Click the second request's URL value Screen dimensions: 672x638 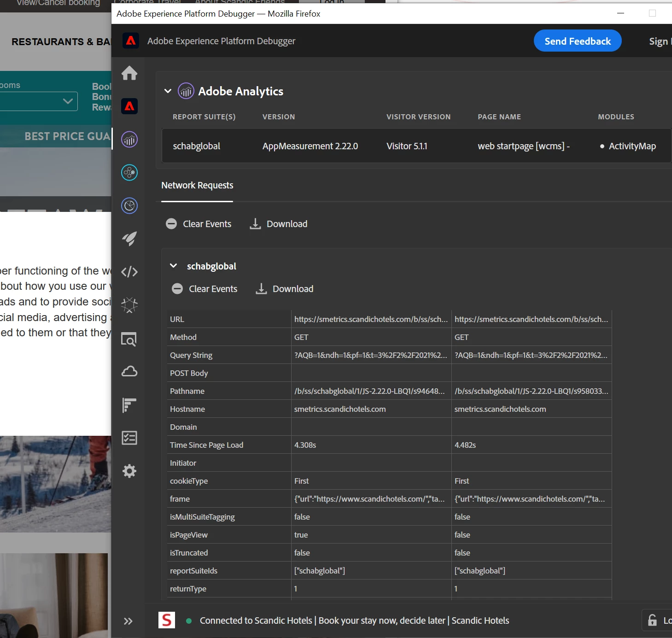tap(531, 319)
